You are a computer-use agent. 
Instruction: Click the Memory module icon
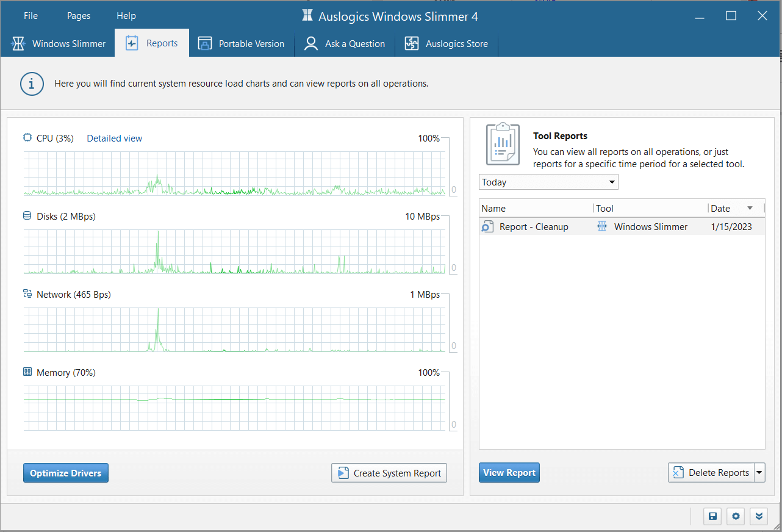click(27, 372)
